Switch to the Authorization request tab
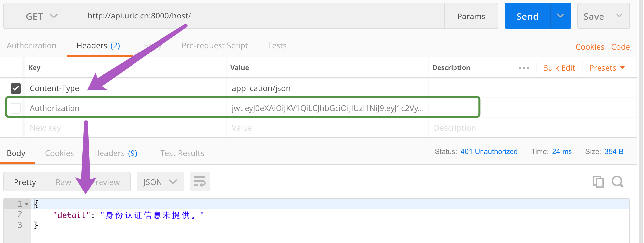The width and height of the screenshot is (644, 243). [31, 46]
